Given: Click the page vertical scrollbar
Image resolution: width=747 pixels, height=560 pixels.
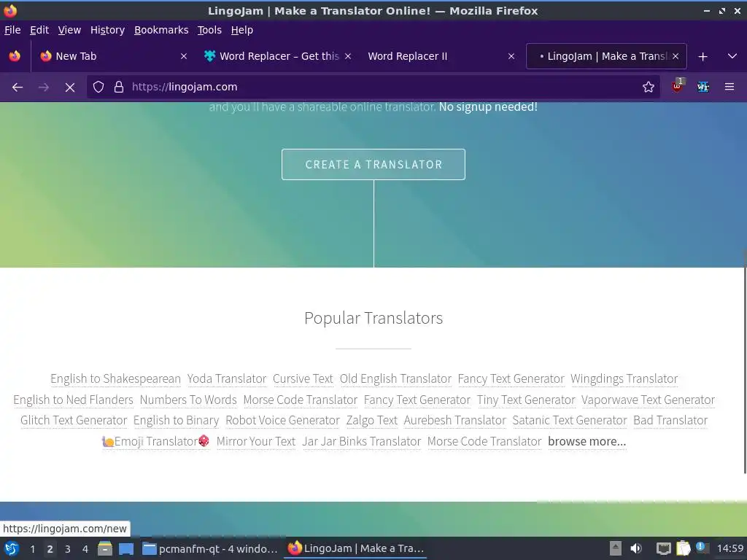Looking at the screenshot, I should [x=745, y=360].
